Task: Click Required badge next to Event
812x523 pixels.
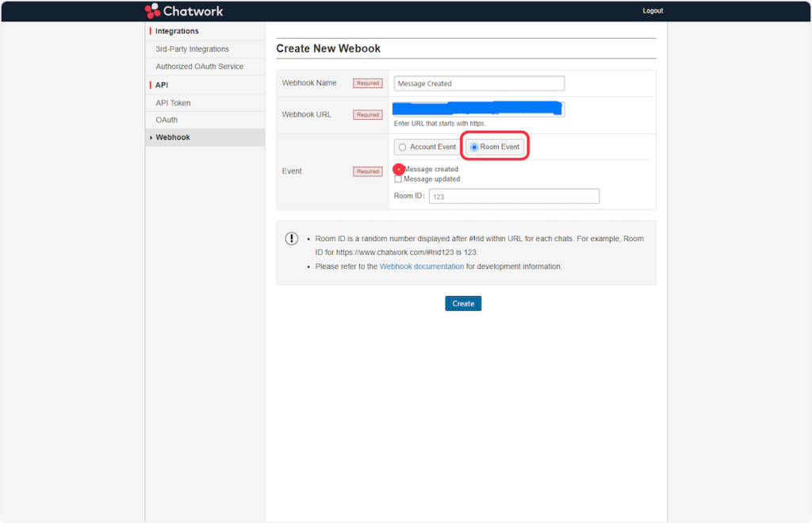Action: pos(368,171)
